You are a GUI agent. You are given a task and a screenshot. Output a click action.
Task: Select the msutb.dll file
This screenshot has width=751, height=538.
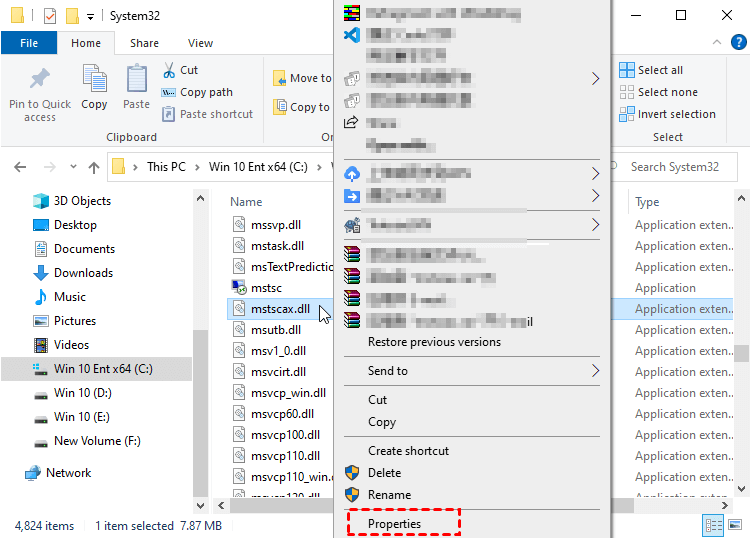(275, 330)
